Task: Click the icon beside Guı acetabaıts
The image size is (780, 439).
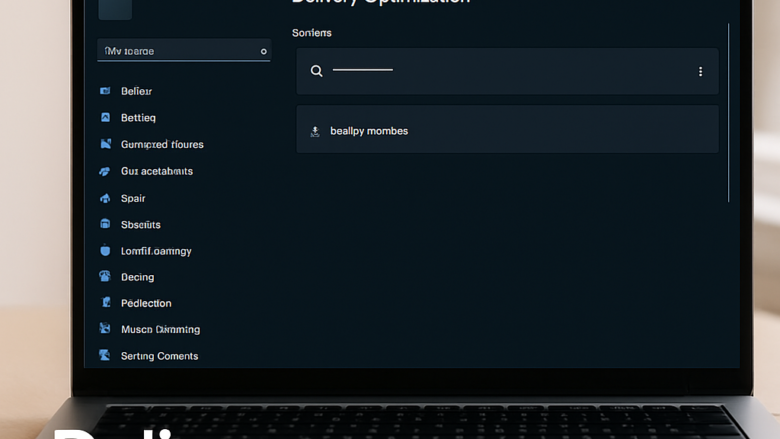Action: point(104,171)
